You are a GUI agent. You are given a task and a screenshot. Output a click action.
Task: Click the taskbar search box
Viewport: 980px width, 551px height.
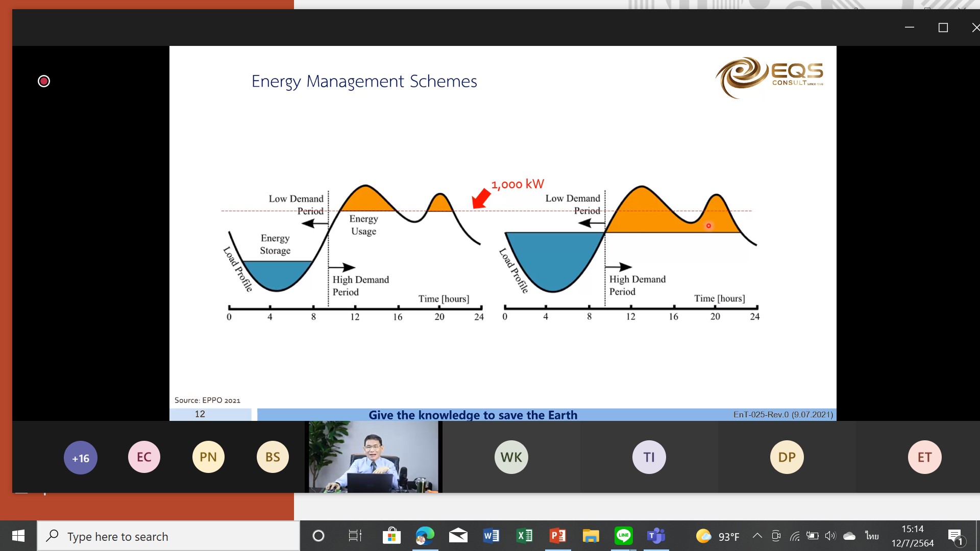pyautogui.click(x=168, y=536)
